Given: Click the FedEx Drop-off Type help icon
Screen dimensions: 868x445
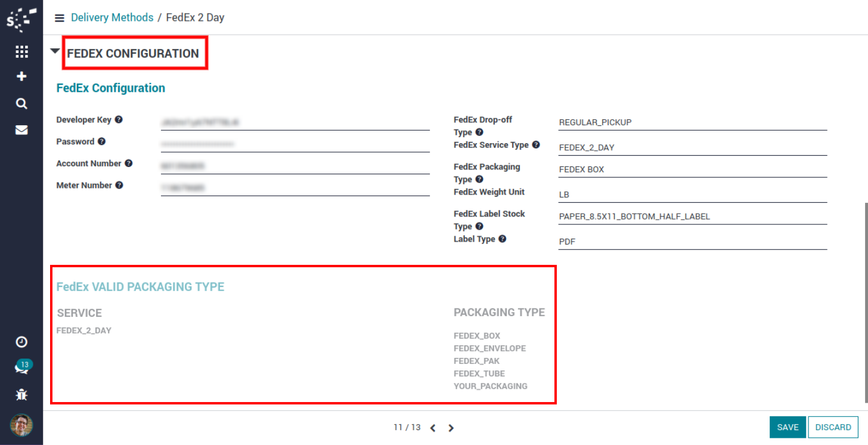Looking at the screenshot, I should [x=479, y=132].
